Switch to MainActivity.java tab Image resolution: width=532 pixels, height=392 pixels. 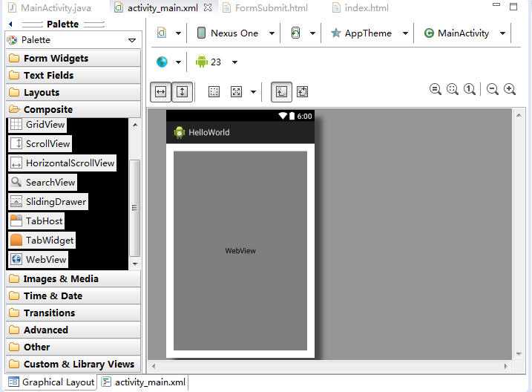[x=50, y=8]
